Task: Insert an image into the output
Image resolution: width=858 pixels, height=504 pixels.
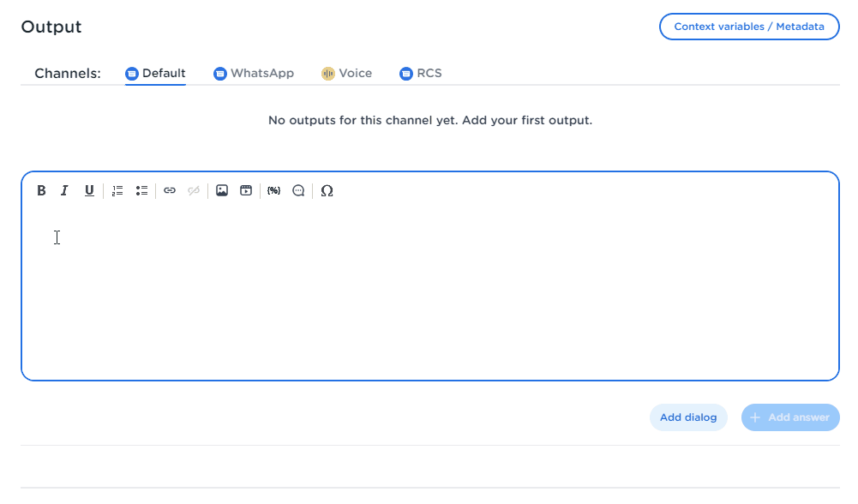Action: point(222,190)
